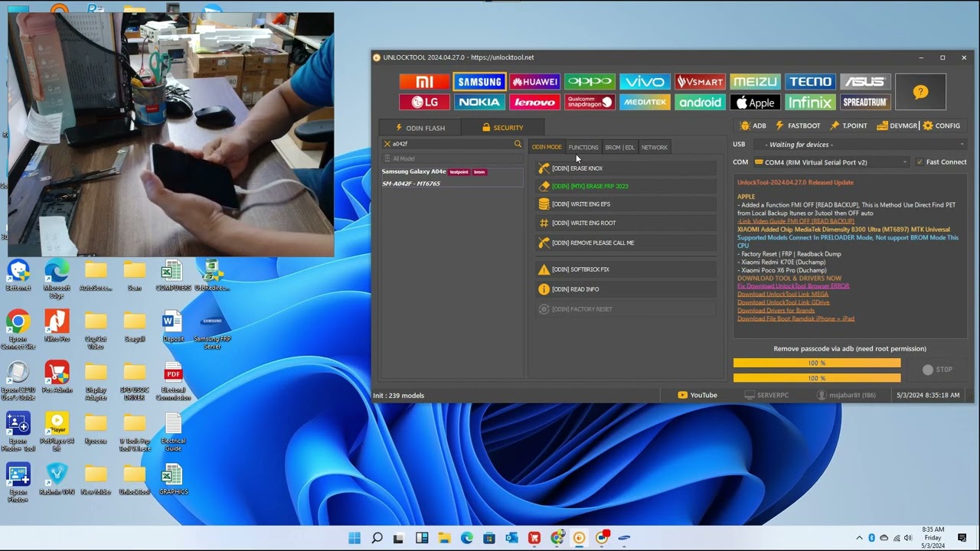Run [ODIN] WRITE ENG EFS
The image size is (980, 551).
(x=626, y=204)
